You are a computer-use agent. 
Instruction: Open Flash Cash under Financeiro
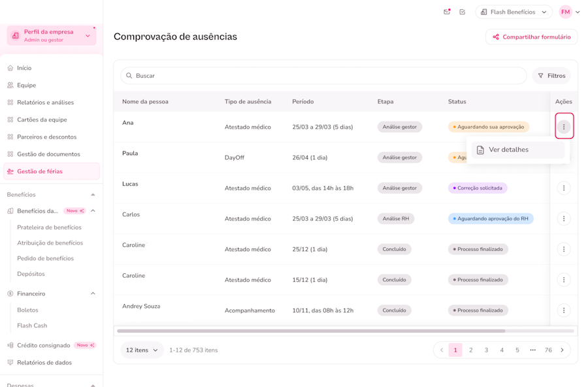[32, 326]
